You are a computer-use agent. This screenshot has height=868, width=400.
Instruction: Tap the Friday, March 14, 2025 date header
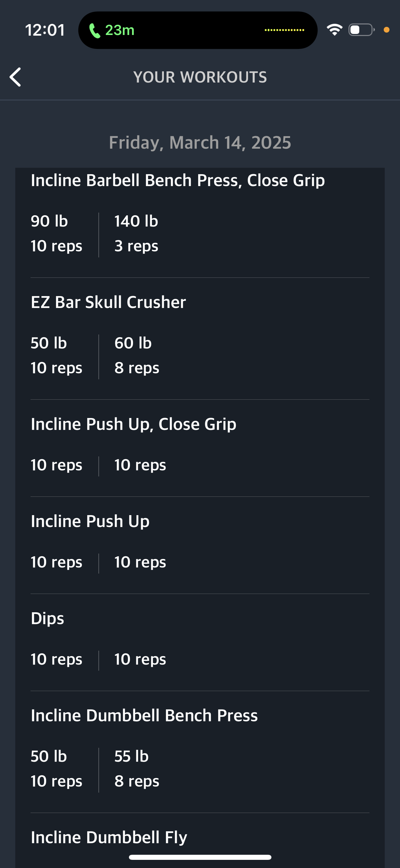pos(200,143)
